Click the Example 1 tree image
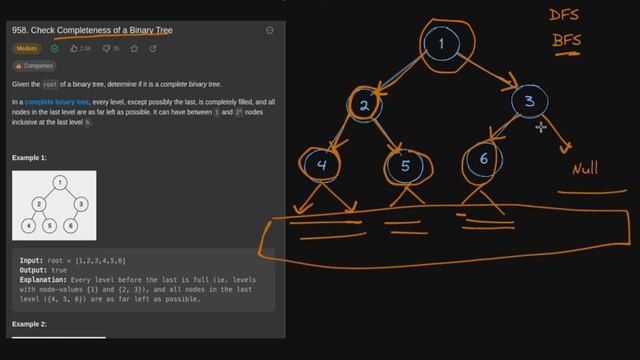 (54, 205)
